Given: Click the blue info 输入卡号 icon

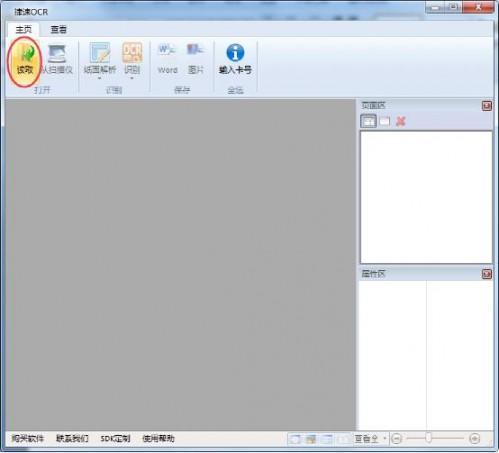Looking at the screenshot, I should (235, 53).
